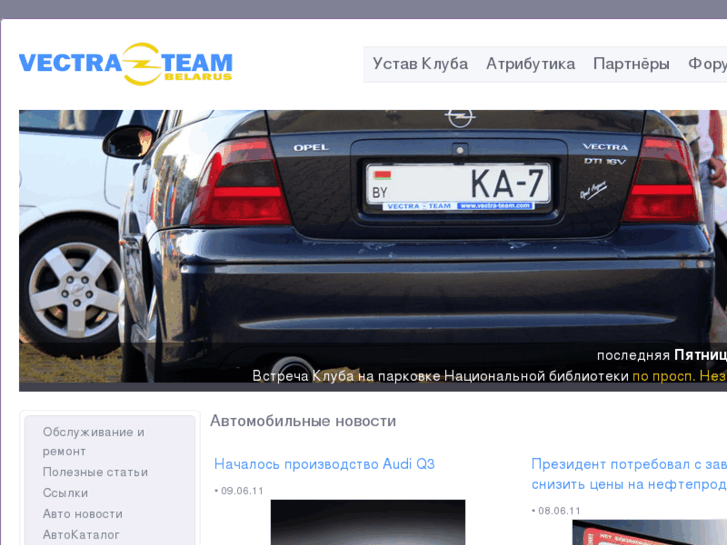The width and height of the screenshot is (727, 545).
Task: Click the 09.06.11 article date
Action: pos(242,491)
